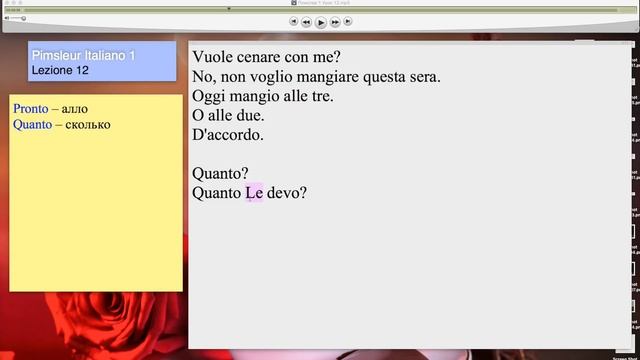The image size is (640, 360).
Task: Click the title 'Pimsleur Italiano 1'
Action: click(x=83, y=56)
